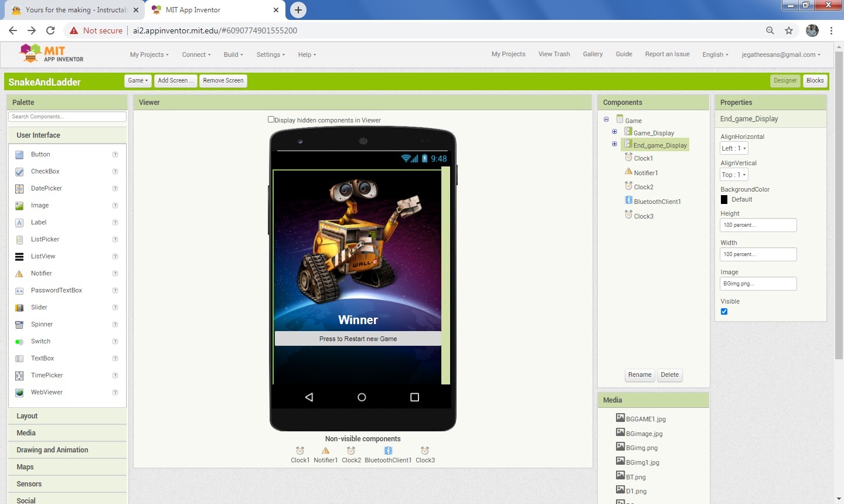The image size is (844, 504).
Task: Select the TimePicker palette icon
Action: click(19, 376)
